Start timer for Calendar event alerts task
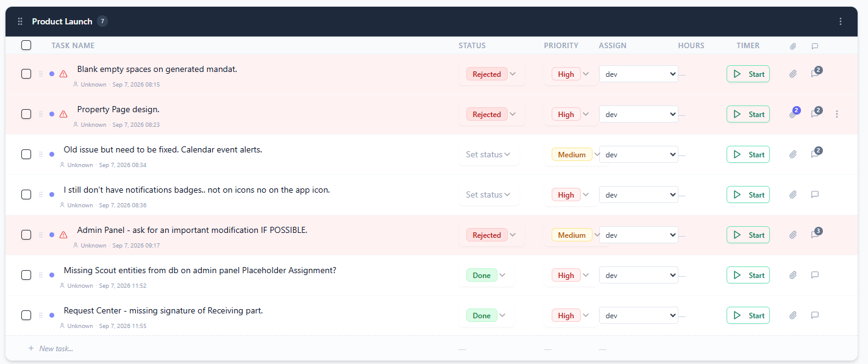The height and width of the screenshot is (364, 868). 748,154
